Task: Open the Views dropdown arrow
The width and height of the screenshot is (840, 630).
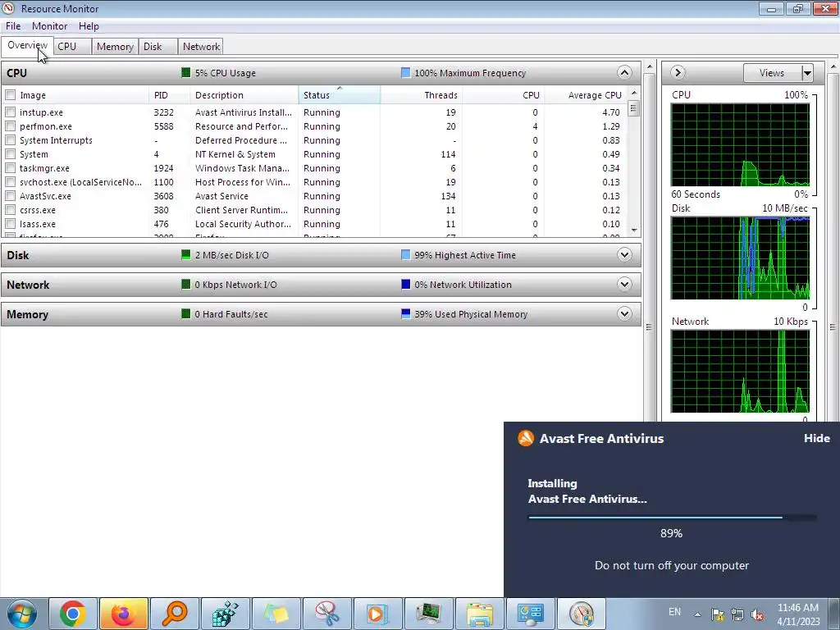Action: coord(807,73)
